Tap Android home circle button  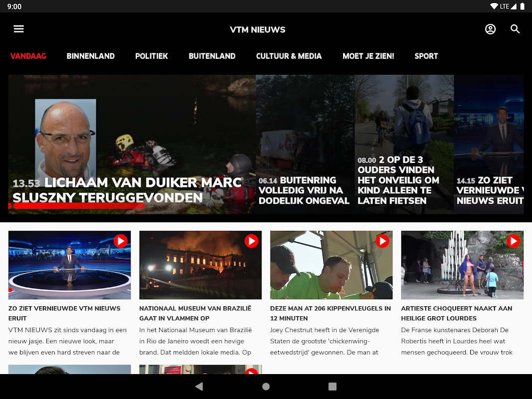(x=266, y=387)
